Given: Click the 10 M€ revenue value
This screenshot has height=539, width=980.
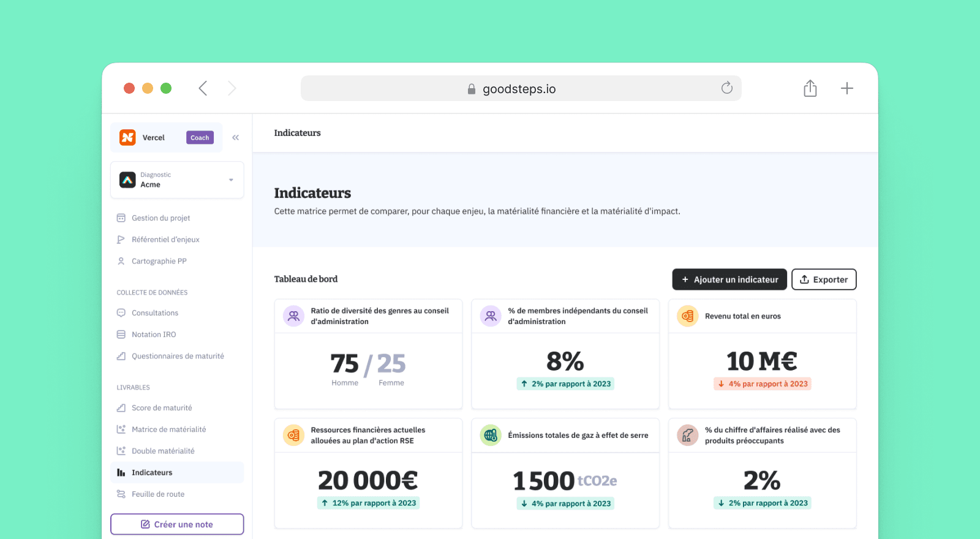Looking at the screenshot, I should (762, 361).
